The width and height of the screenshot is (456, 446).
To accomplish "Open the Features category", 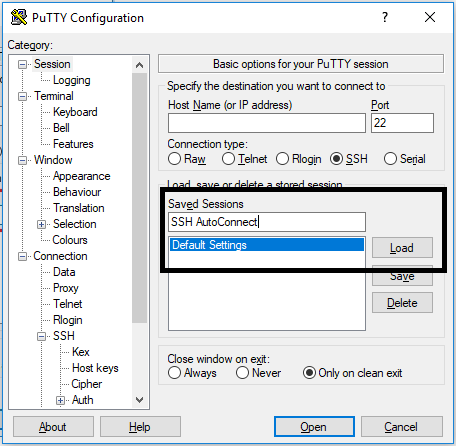I will (x=73, y=144).
